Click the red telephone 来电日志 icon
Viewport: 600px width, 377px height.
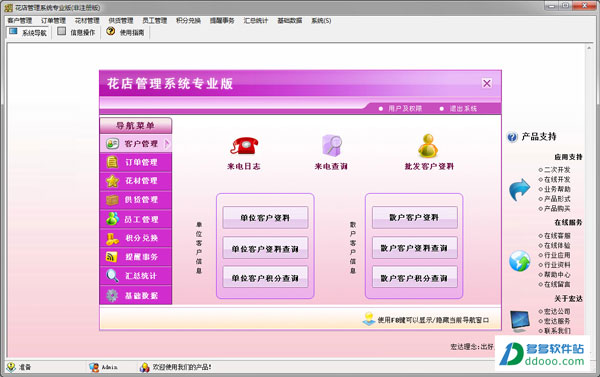244,145
